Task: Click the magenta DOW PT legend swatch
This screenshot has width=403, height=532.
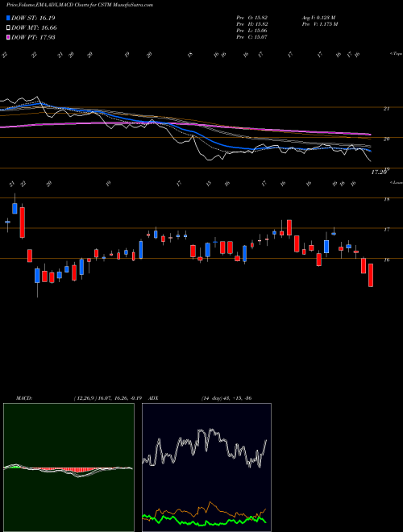Action: 8,37
